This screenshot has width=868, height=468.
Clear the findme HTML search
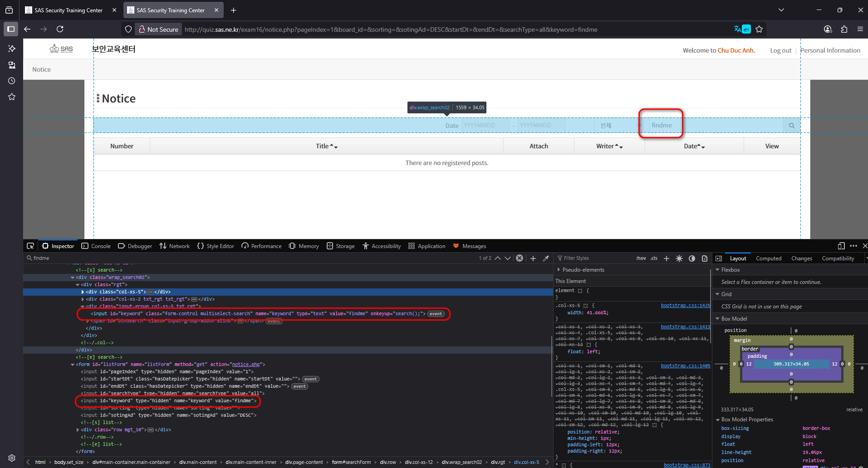(520, 258)
